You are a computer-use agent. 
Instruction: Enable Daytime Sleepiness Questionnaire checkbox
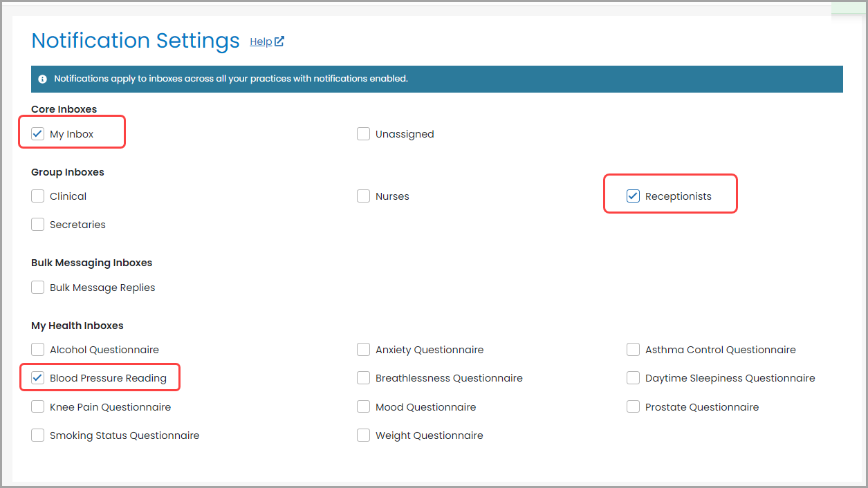point(633,378)
